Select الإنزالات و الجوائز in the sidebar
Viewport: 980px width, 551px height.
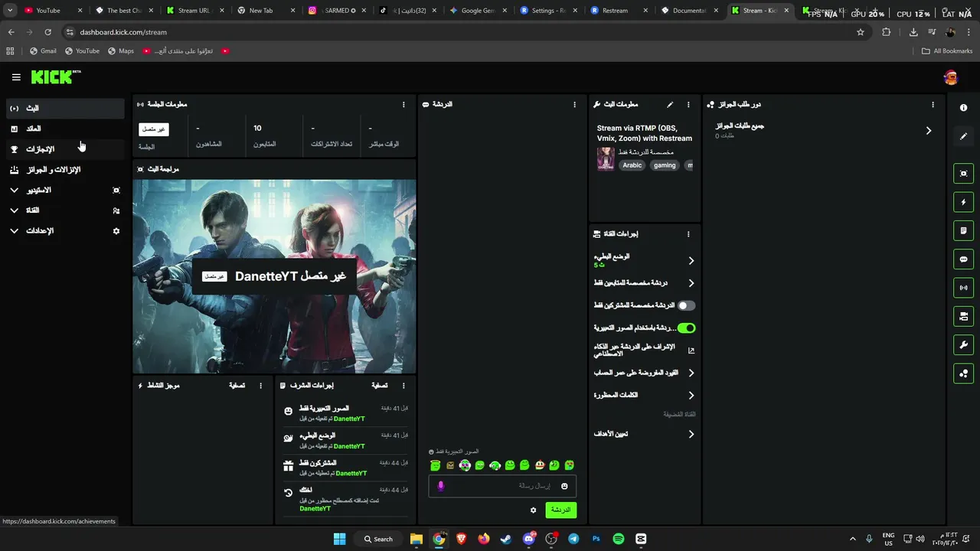65,170
